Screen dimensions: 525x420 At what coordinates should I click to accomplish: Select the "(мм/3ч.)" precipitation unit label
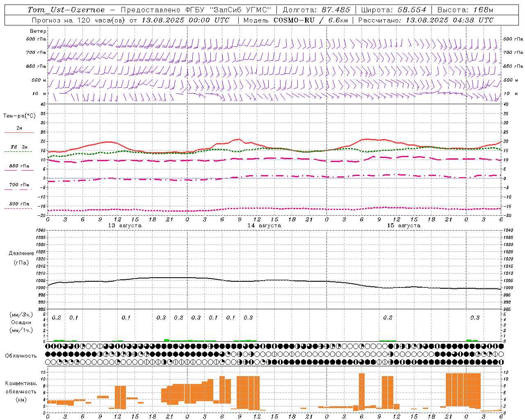(x=21, y=315)
